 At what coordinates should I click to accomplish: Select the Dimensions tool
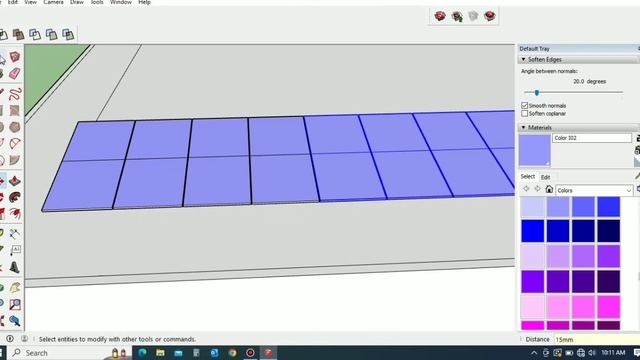click(15, 234)
